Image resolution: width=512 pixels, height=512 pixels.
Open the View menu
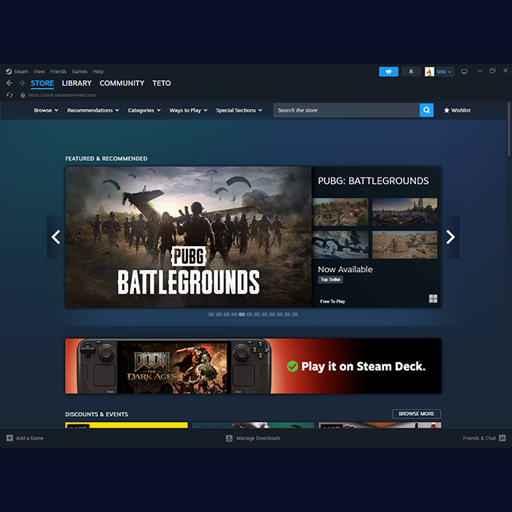[x=39, y=72]
